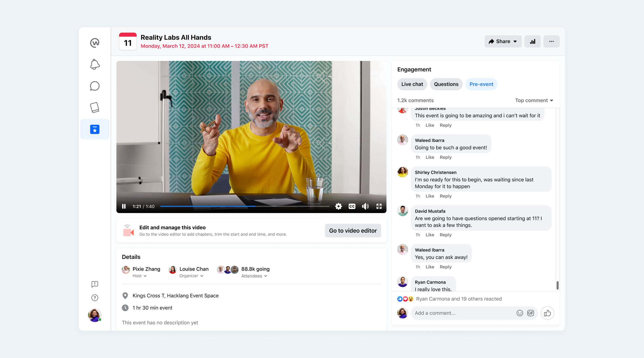
Task: Open the chat panel in the sidebar
Action: point(95,86)
